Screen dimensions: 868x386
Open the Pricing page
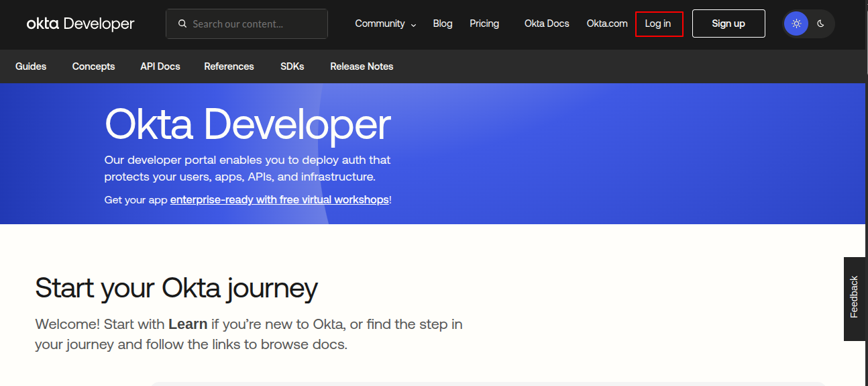(x=484, y=23)
